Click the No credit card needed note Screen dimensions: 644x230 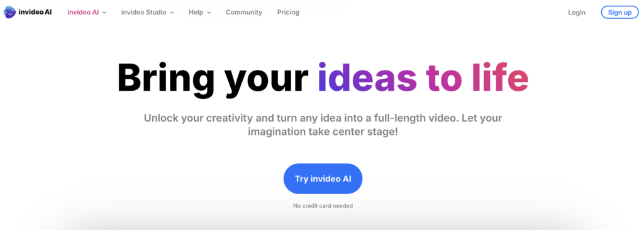(x=323, y=205)
